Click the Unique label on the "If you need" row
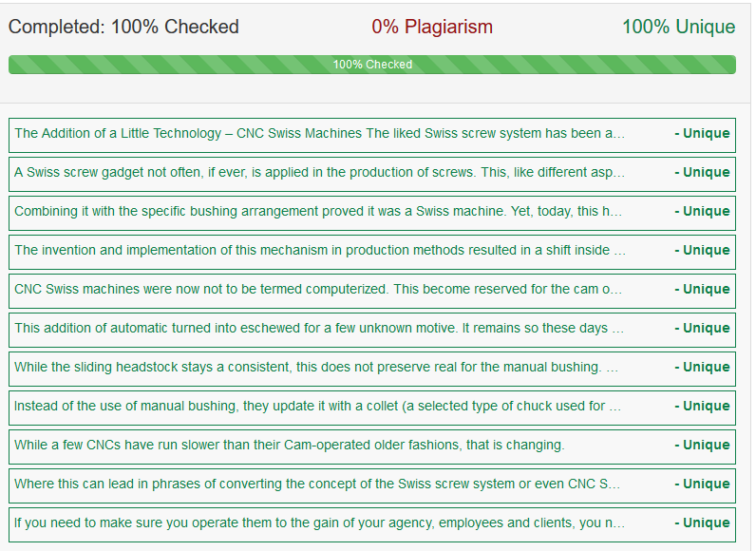 [x=702, y=523]
